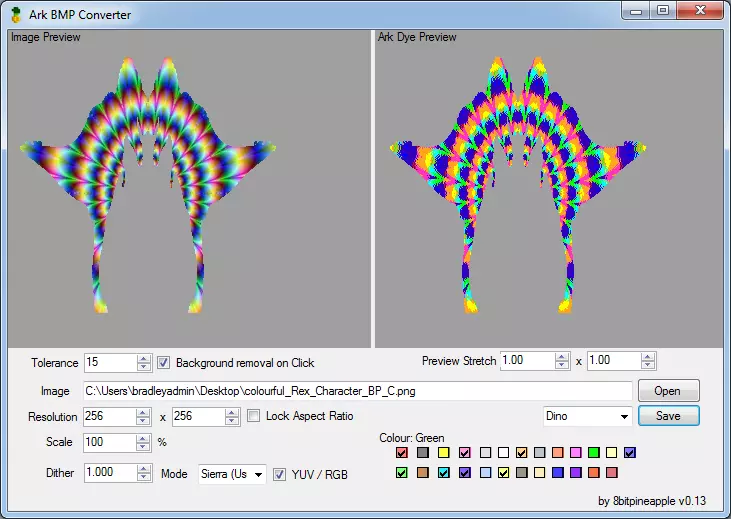Enable the light blue colour swatch
Image resolution: width=731 pixels, height=519 pixels.
pos(485,473)
